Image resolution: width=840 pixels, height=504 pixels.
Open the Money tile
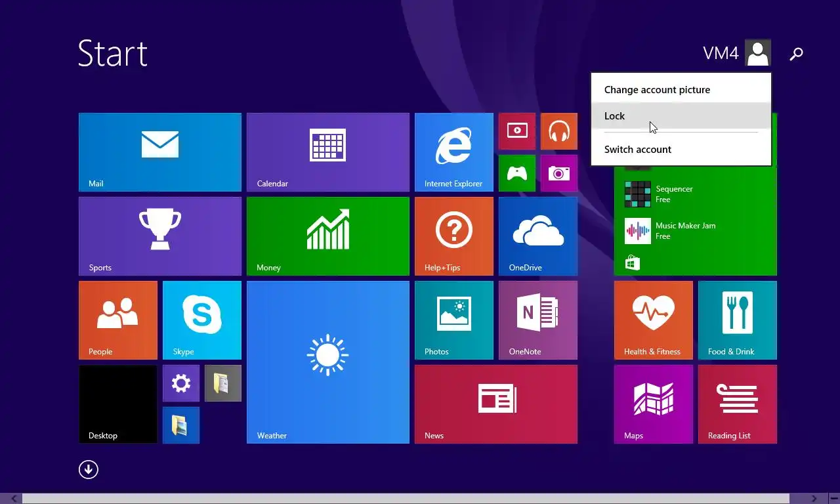328,236
